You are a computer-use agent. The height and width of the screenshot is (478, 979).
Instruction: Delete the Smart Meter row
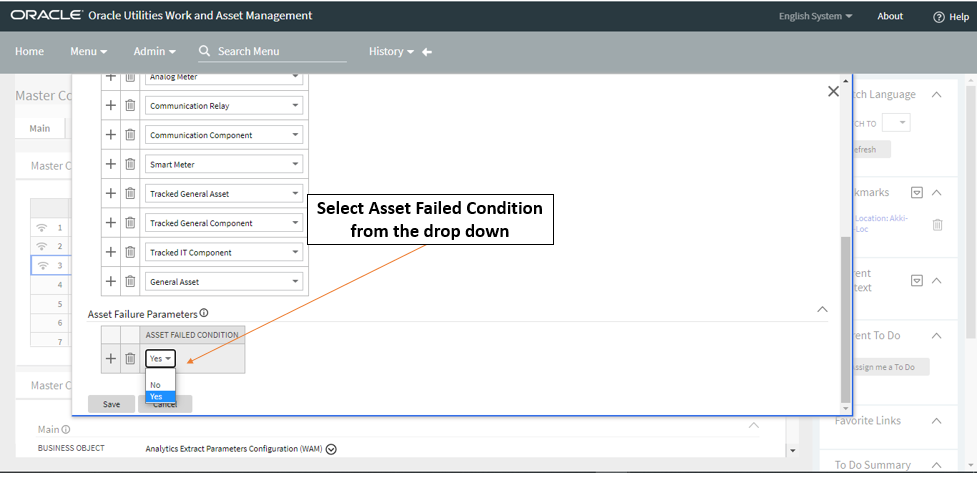pos(130,164)
